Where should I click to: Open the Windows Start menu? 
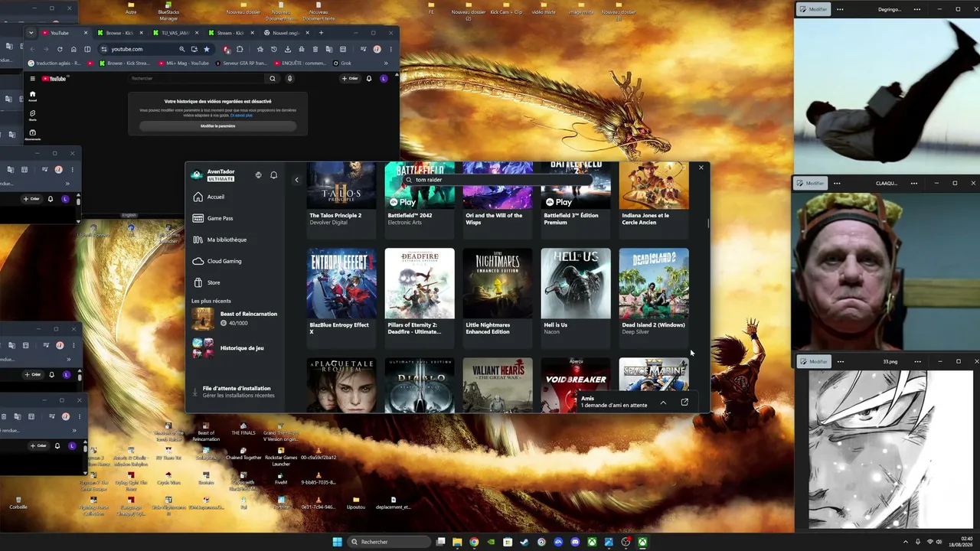pyautogui.click(x=338, y=542)
